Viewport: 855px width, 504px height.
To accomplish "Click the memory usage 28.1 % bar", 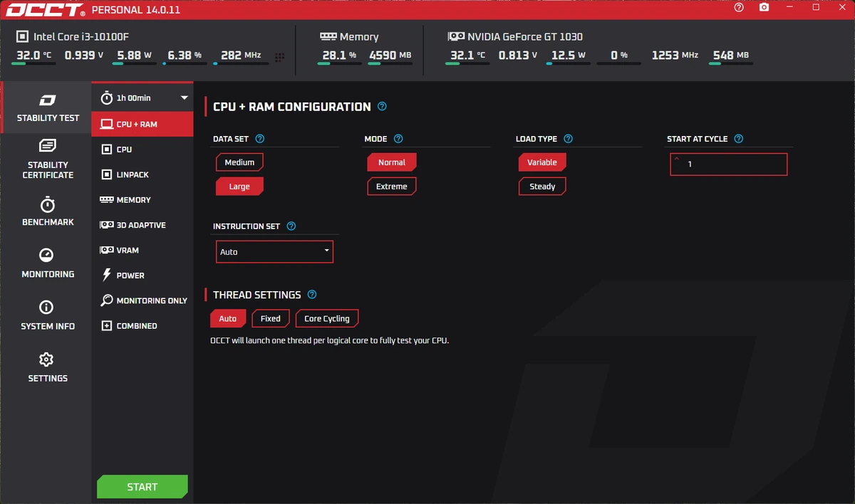I will click(x=340, y=63).
